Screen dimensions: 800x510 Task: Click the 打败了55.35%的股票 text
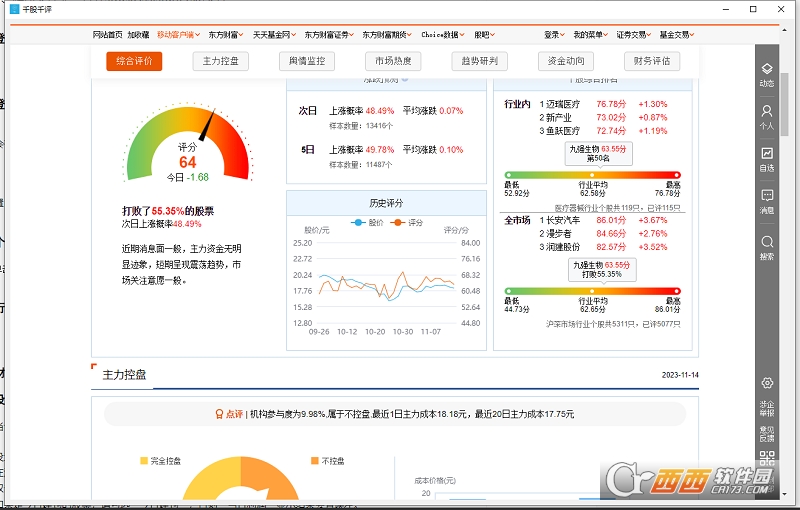tap(168, 211)
